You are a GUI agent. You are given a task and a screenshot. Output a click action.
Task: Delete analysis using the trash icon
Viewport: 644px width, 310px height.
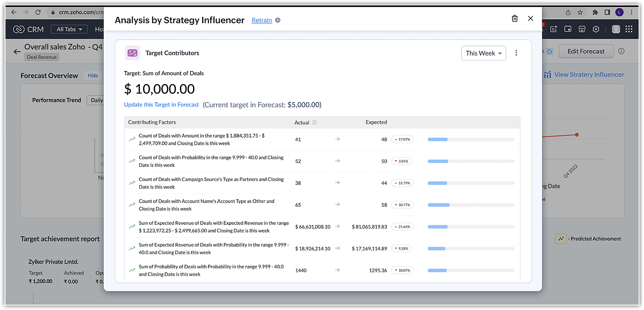515,19
